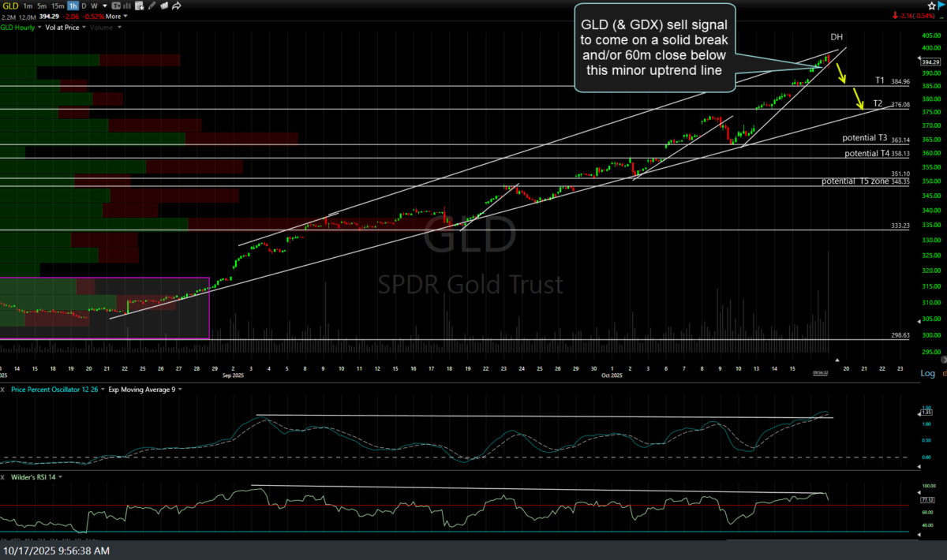Close the Price Percent Oscillator panel
The height and width of the screenshot is (560, 947).
tap(4, 390)
